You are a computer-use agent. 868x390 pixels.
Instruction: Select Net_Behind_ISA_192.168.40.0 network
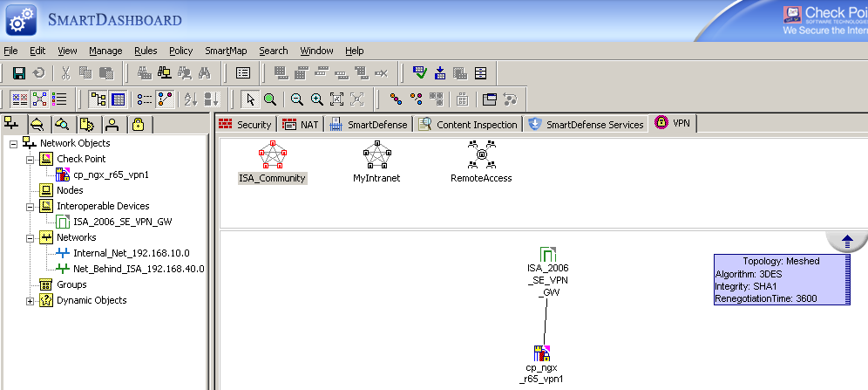(139, 270)
